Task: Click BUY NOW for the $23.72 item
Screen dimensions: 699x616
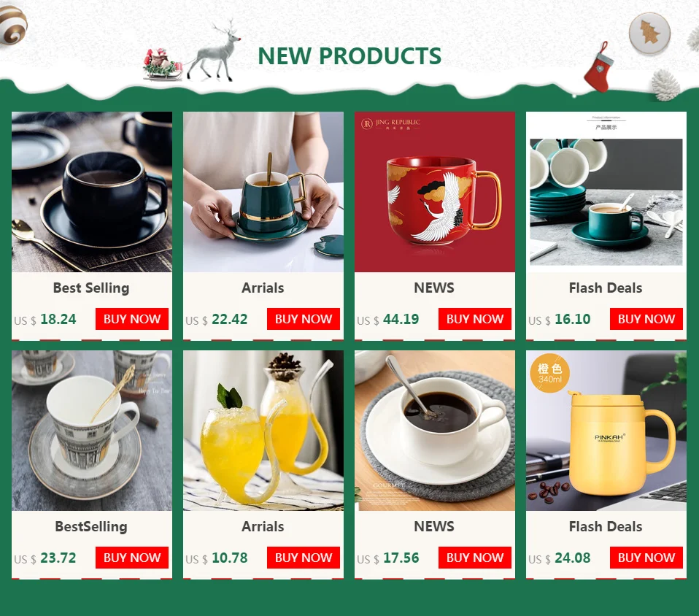Action: click(132, 558)
